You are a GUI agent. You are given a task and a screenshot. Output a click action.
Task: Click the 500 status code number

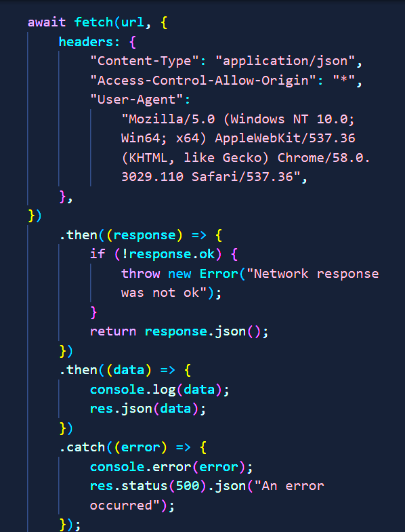pyautogui.click(x=187, y=486)
